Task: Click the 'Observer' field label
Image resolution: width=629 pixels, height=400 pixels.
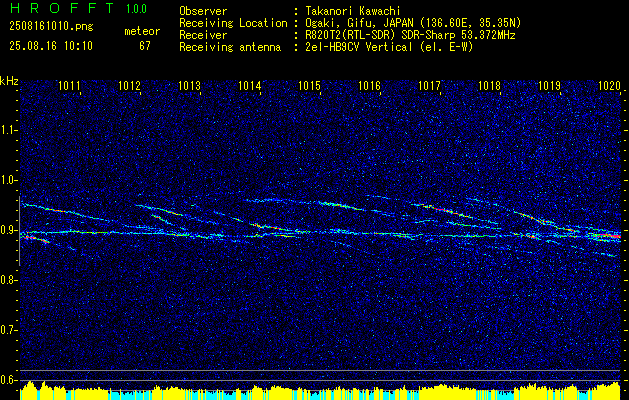Action: [x=203, y=11]
